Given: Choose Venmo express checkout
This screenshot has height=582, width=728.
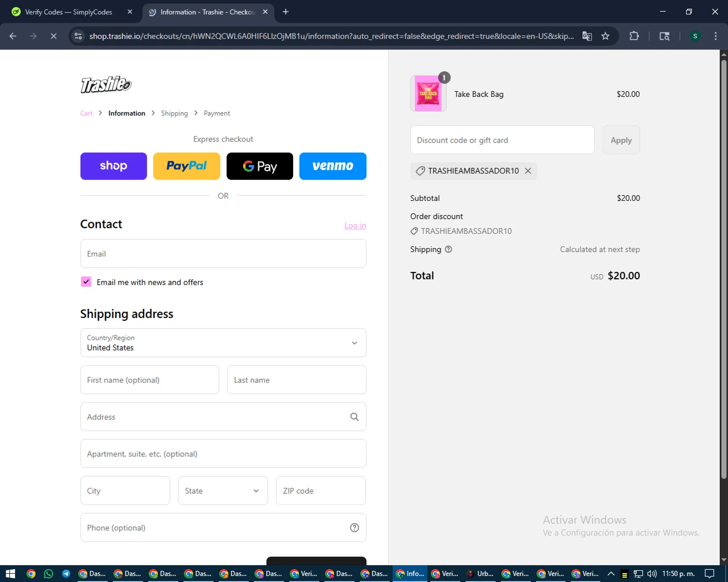Looking at the screenshot, I should tap(333, 166).
